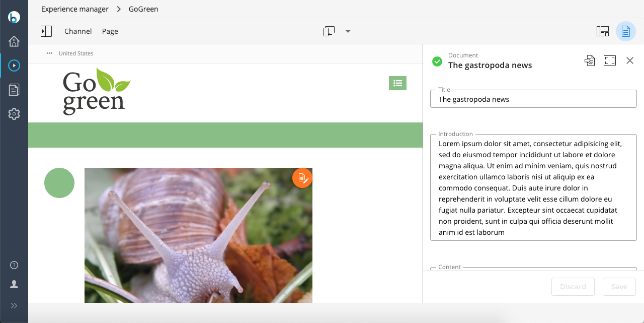Click the GoGreen breadcrumb
This screenshot has height=323, width=644.
143,9
